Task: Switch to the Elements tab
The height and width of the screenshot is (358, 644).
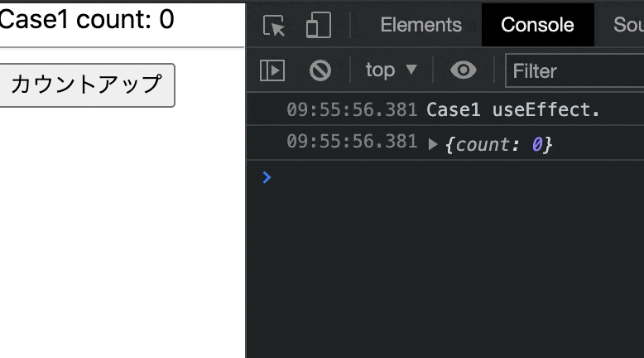Action: pyautogui.click(x=421, y=25)
